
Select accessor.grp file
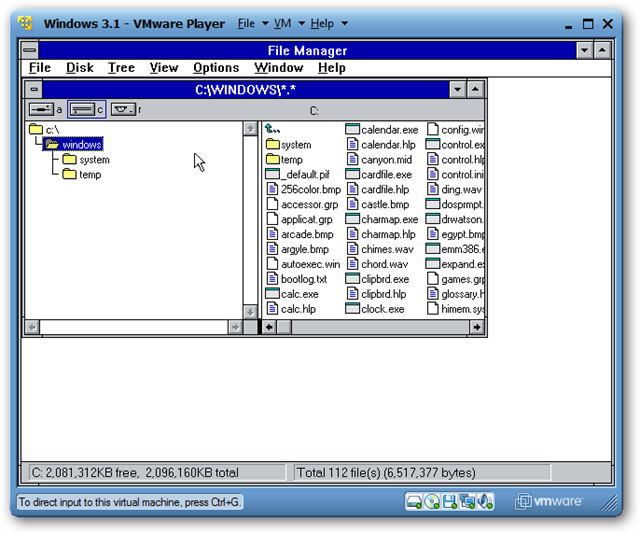tap(302, 205)
